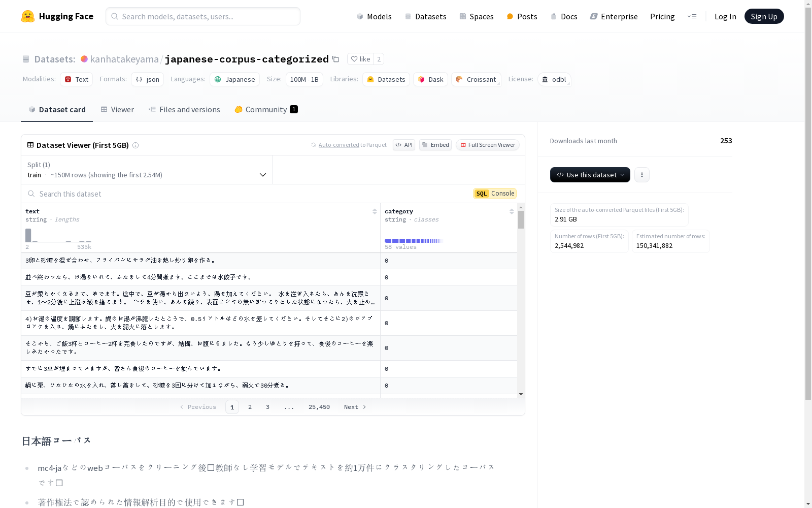
Task: Click the Parquet file size 2.91 GB
Action: (565, 219)
